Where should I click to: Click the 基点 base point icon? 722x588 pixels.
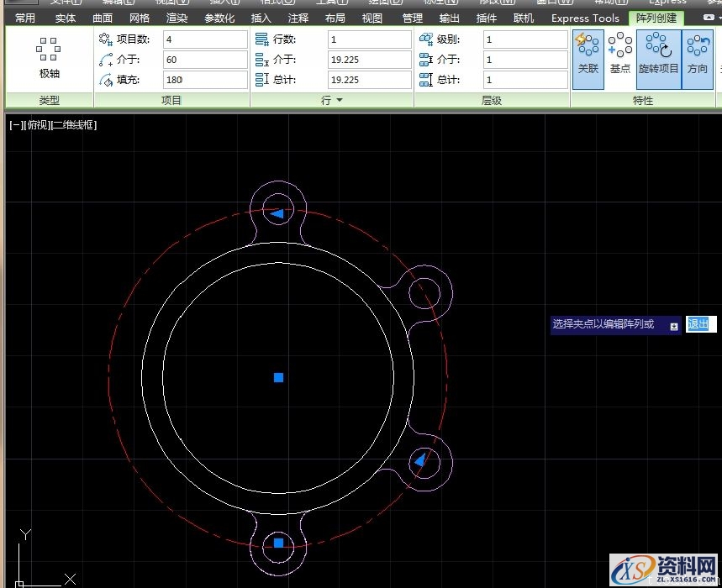[x=619, y=54]
